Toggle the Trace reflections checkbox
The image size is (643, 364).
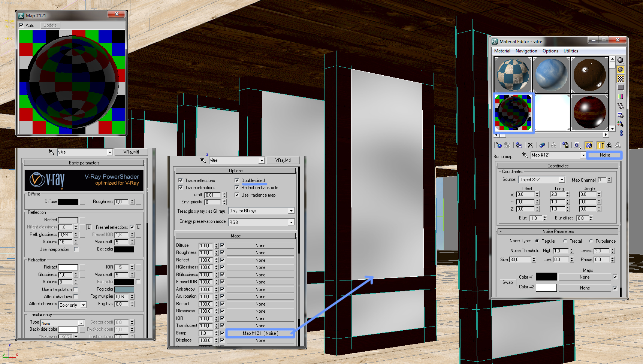pos(181,180)
